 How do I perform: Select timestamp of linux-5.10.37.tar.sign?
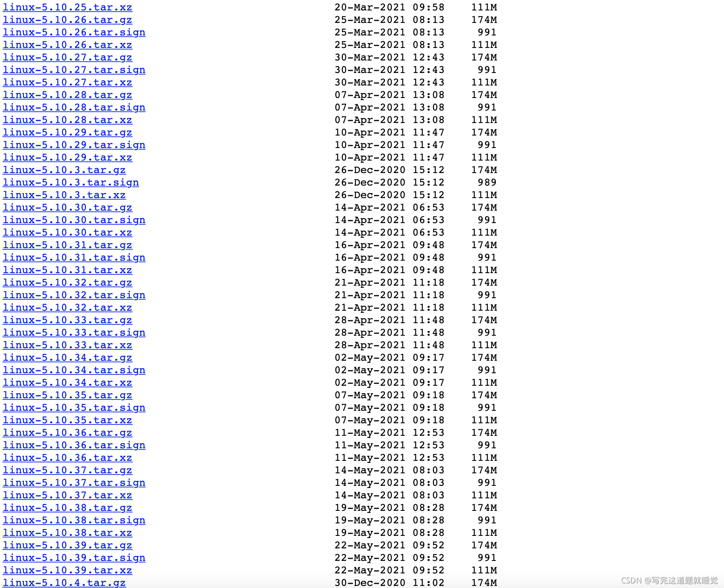click(390, 483)
